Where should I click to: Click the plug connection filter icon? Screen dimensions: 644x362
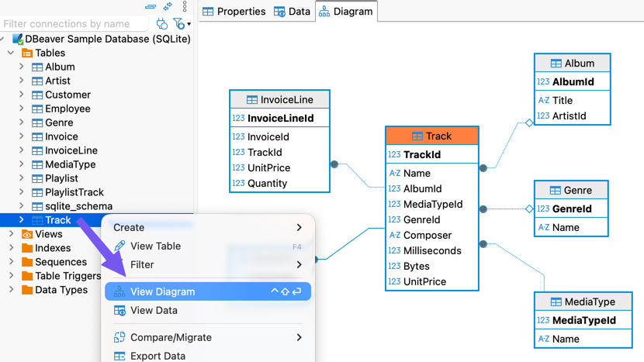point(161,24)
